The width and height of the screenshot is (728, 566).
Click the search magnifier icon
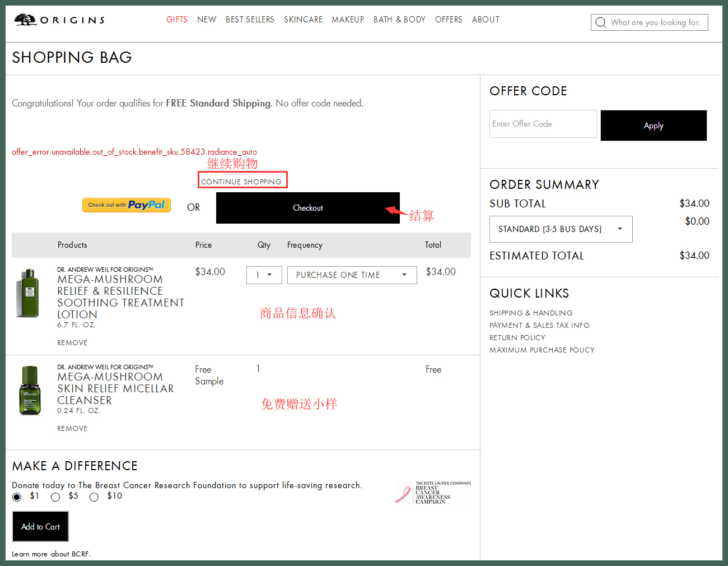[601, 22]
